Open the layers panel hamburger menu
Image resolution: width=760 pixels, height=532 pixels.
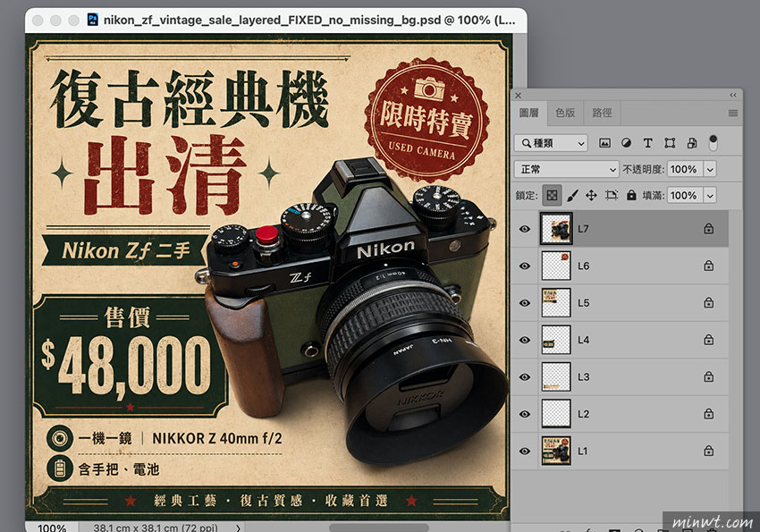pos(733,113)
